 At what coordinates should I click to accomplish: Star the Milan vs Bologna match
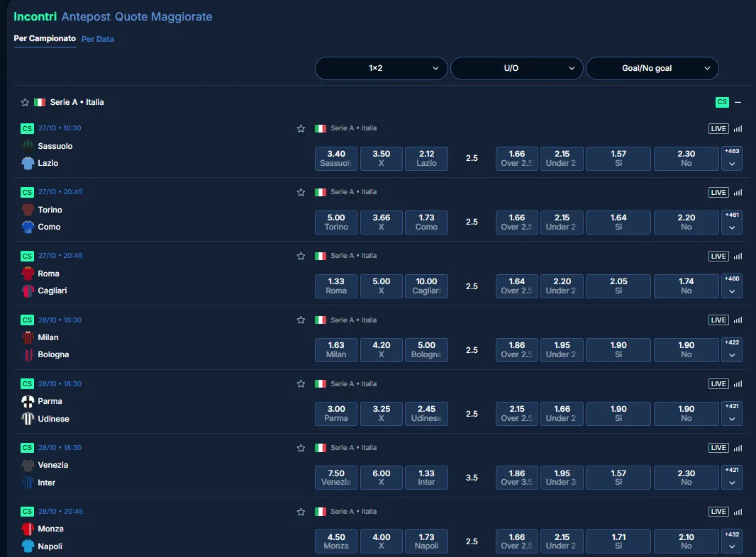tap(301, 320)
